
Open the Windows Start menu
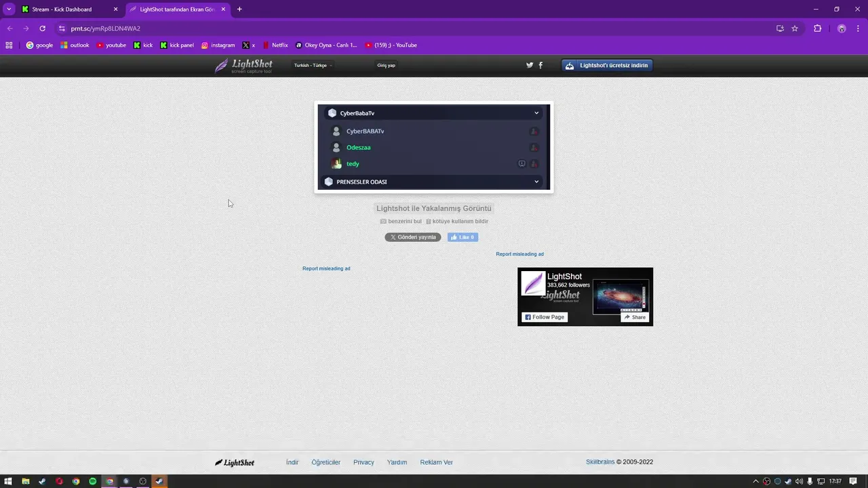(x=9, y=481)
